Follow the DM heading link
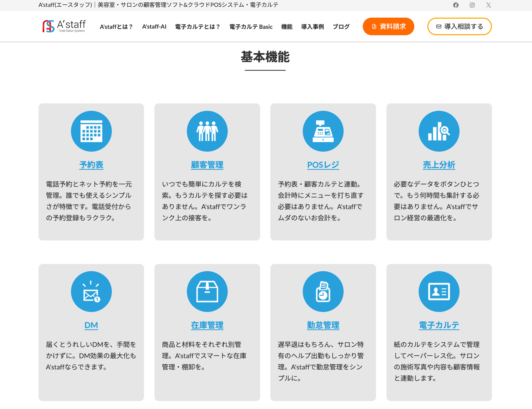Viewport: 532px width, 409px height. tap(91, 325)
